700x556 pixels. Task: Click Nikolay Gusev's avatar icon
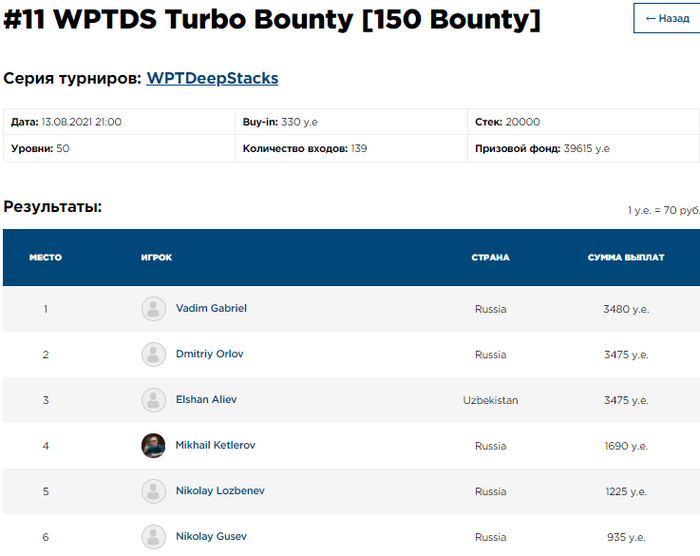click(x=153, y=537)
